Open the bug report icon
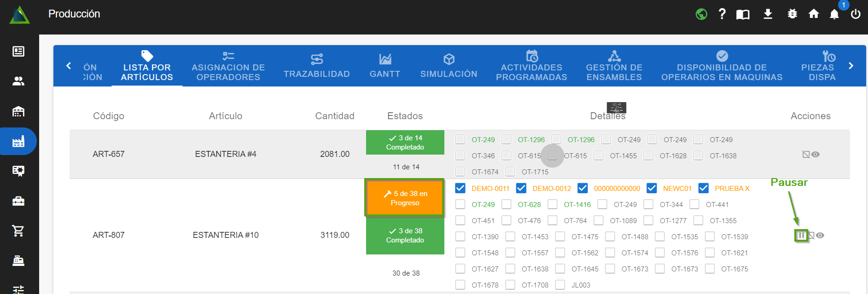 [792, 14]
